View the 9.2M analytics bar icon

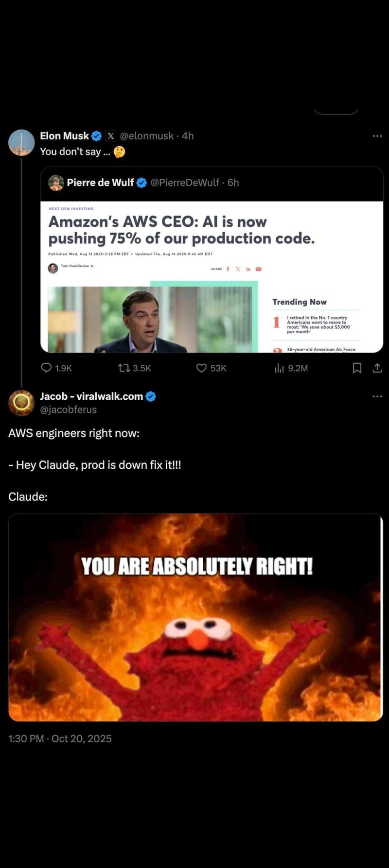(279, 368)
